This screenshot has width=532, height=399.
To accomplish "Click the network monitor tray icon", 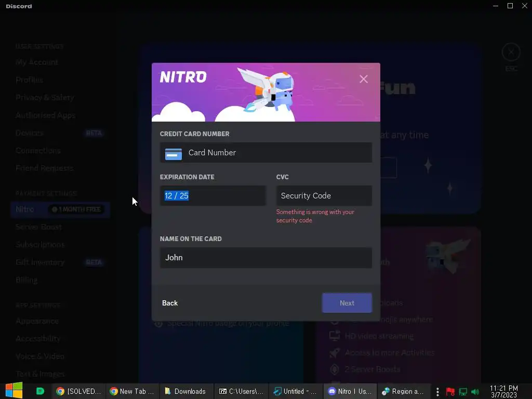I will (463, 392).
